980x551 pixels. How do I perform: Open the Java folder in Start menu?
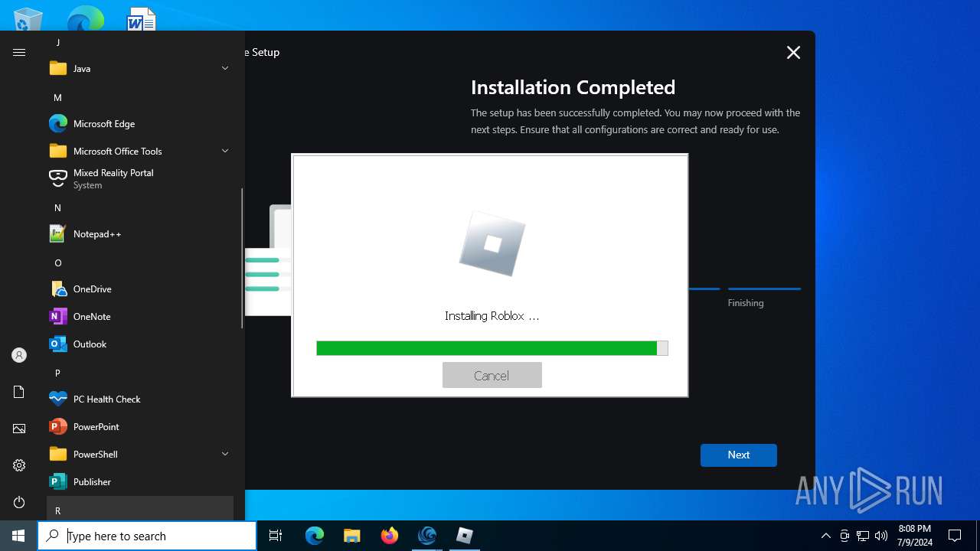140,68
